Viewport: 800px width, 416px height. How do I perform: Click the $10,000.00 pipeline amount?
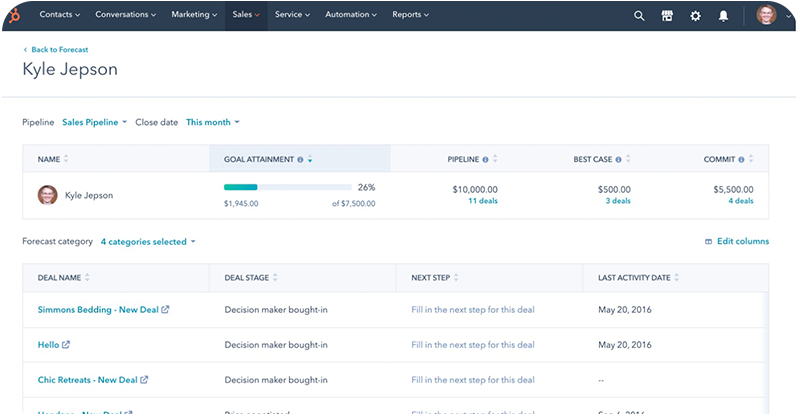475,189
